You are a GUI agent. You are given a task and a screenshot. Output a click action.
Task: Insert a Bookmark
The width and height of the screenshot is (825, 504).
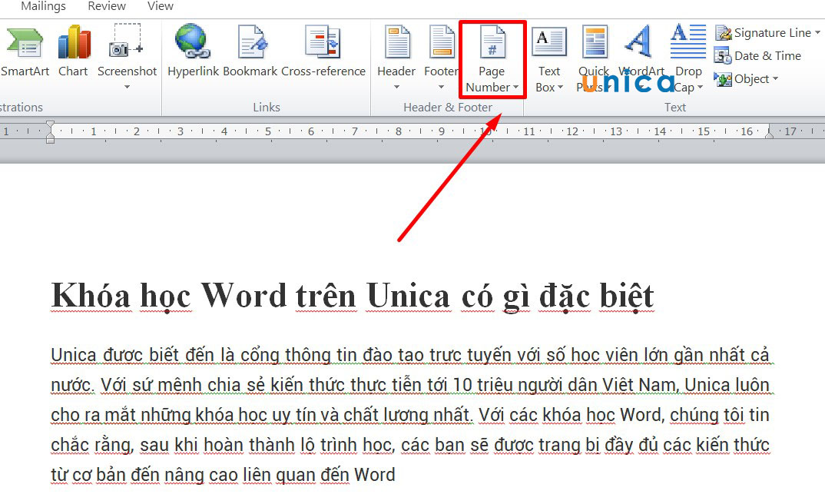(250, 51)
